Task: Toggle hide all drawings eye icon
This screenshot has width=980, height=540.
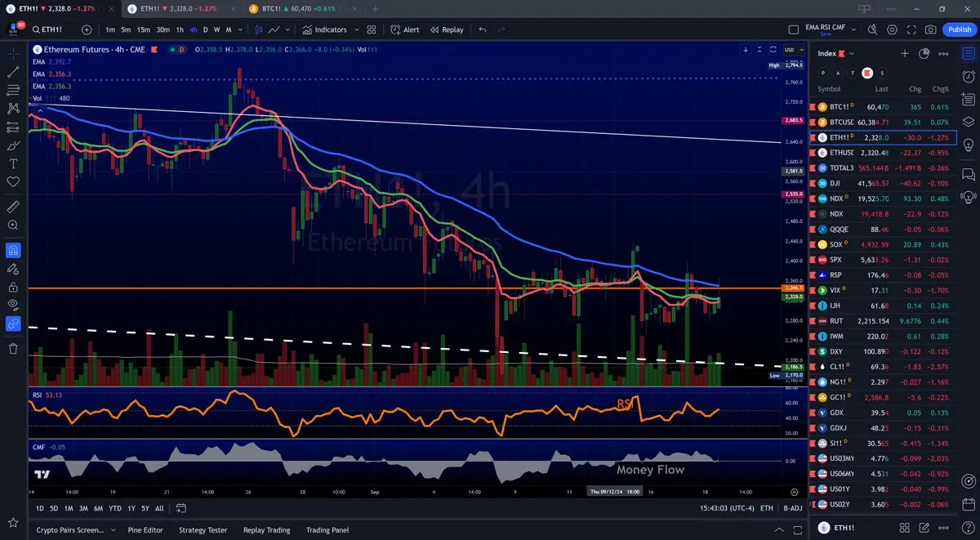Action: [13, 305]
